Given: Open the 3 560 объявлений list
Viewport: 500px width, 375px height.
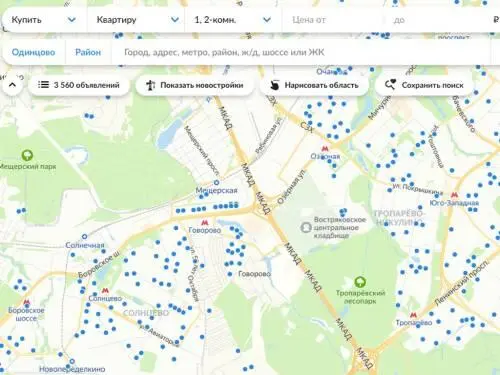Looking at the screenshot, I should [x=79, y=85].
